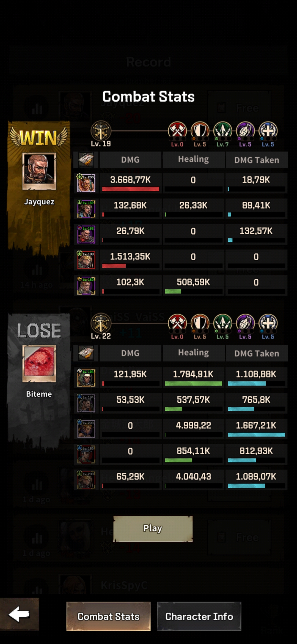
Task: Tap Biteme's purple grenade Lv. 5 icon
Action: coord(245,323)
